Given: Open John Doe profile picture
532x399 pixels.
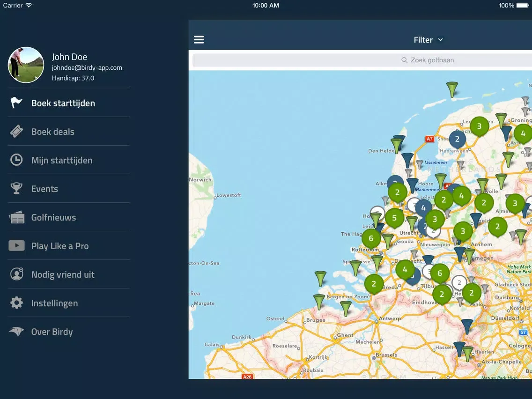Looking at the screenshot, I should (x=26, y=65).
